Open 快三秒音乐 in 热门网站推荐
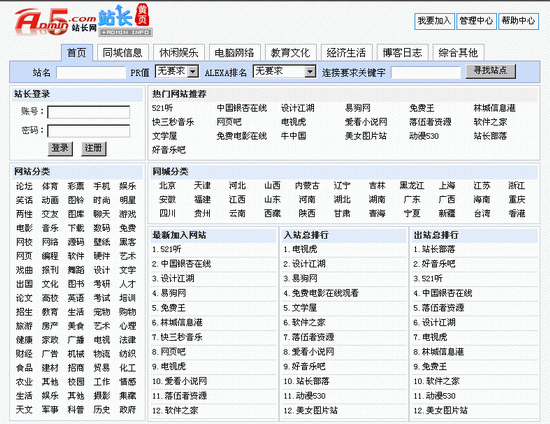Screen dimensions: 550x424 coord(173,122)
